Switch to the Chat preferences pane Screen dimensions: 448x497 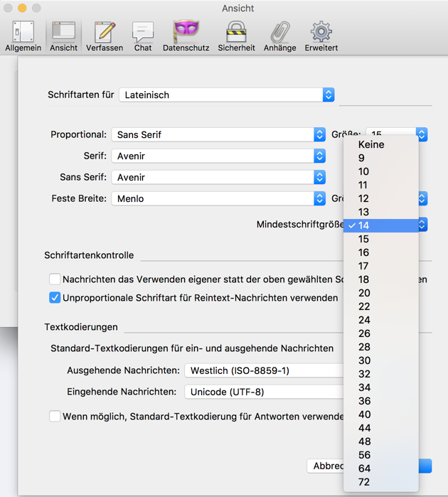pos(143,36)
